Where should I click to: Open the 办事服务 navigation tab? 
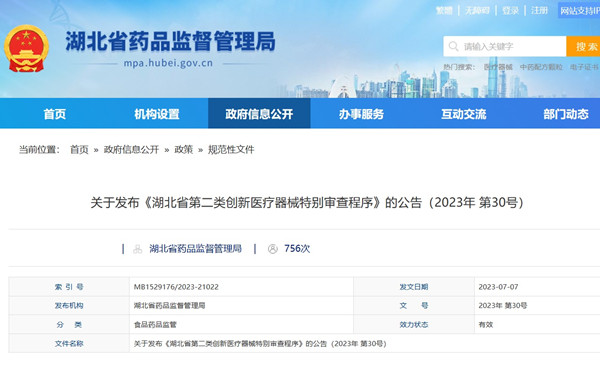click(x=361, y=114)
